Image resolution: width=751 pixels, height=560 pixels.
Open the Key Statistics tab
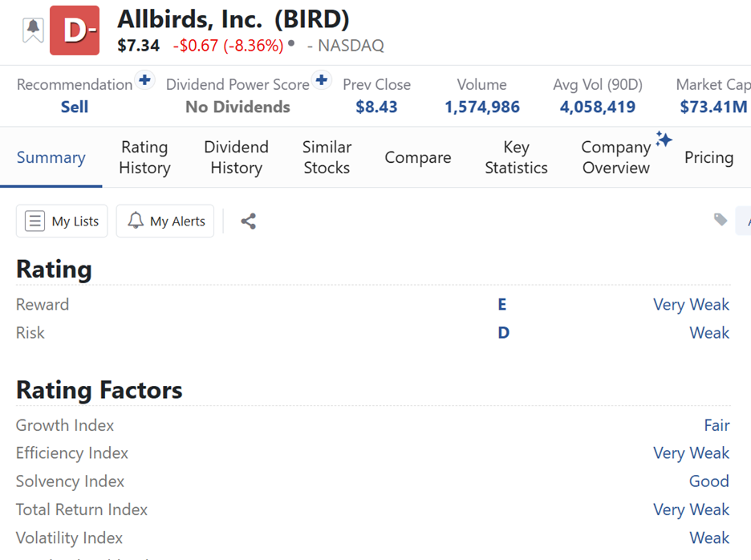[516, 157]
